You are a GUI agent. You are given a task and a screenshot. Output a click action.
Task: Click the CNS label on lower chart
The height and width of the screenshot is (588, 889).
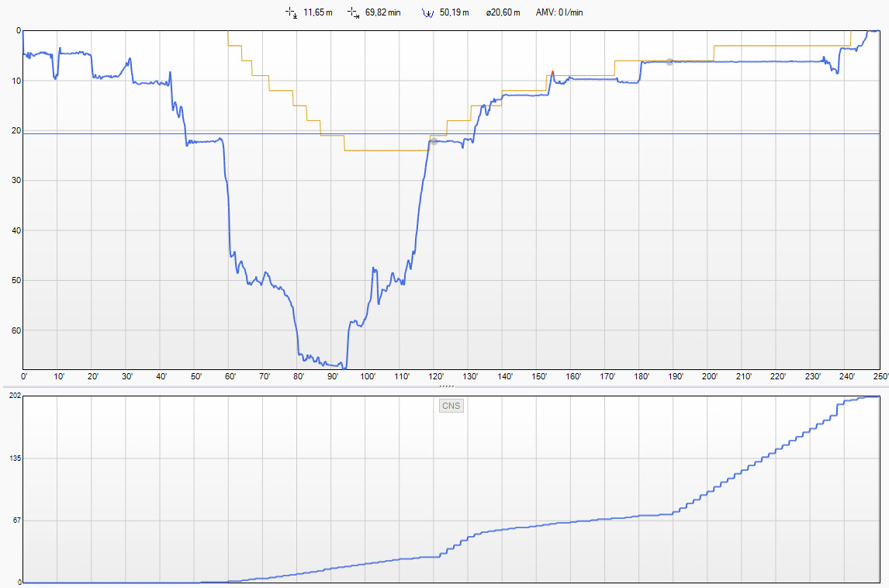click(x=451, y=406)
